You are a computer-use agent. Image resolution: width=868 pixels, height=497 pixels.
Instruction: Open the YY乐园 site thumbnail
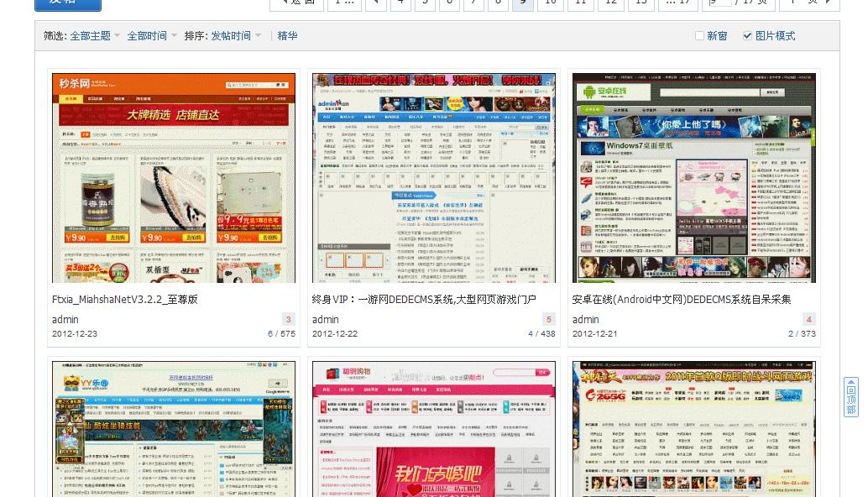click(x=174, y=430)
